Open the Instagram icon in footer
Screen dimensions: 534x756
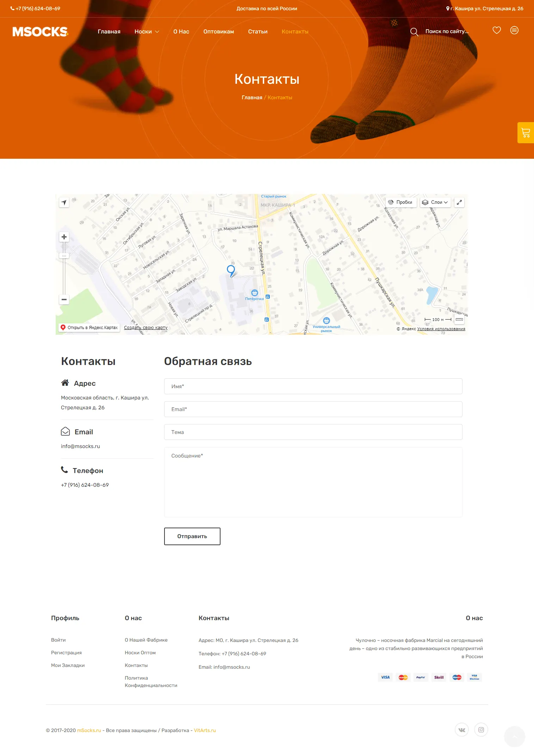point(481,730)
